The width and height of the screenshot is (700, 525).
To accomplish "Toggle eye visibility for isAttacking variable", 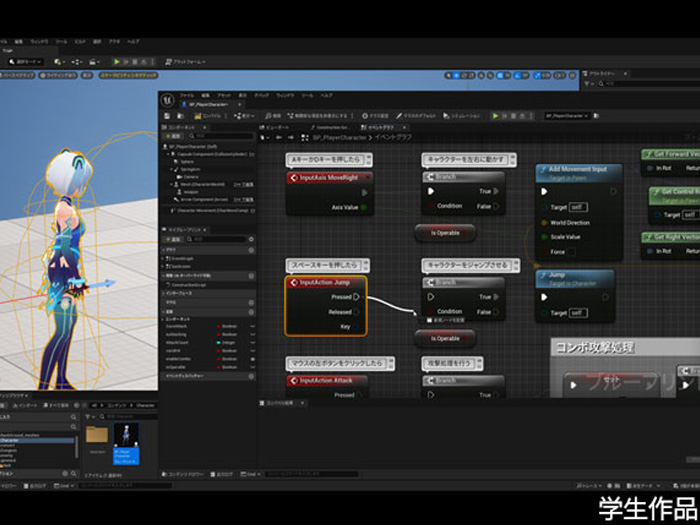I will pyautogui.click(x=253, y=334).
